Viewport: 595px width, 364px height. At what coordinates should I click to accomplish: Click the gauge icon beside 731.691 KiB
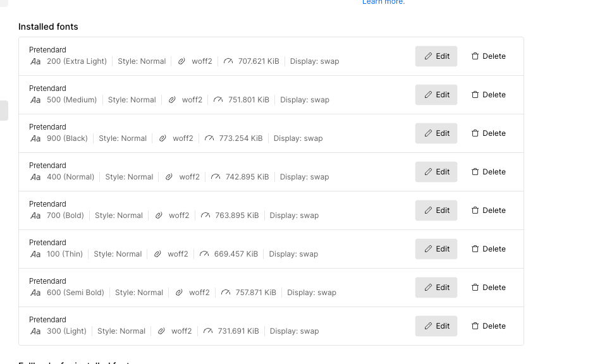[208, 331]
